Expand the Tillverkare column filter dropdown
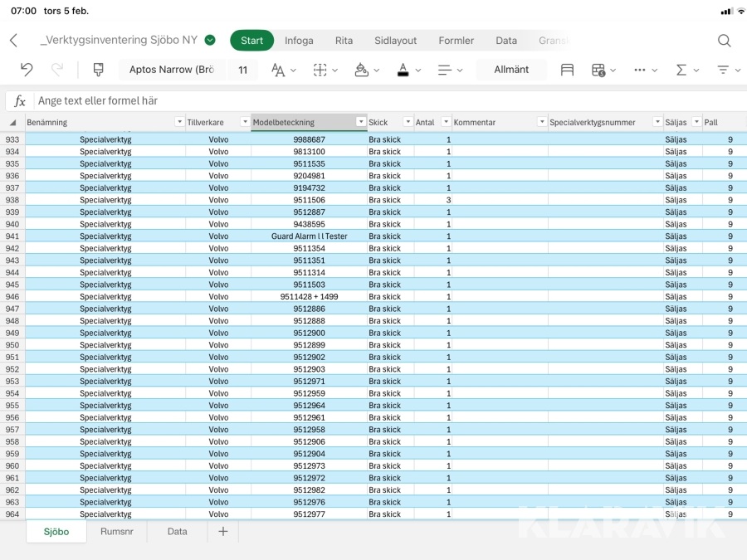This screenshot has height=560, width=747. click(245, 122)
